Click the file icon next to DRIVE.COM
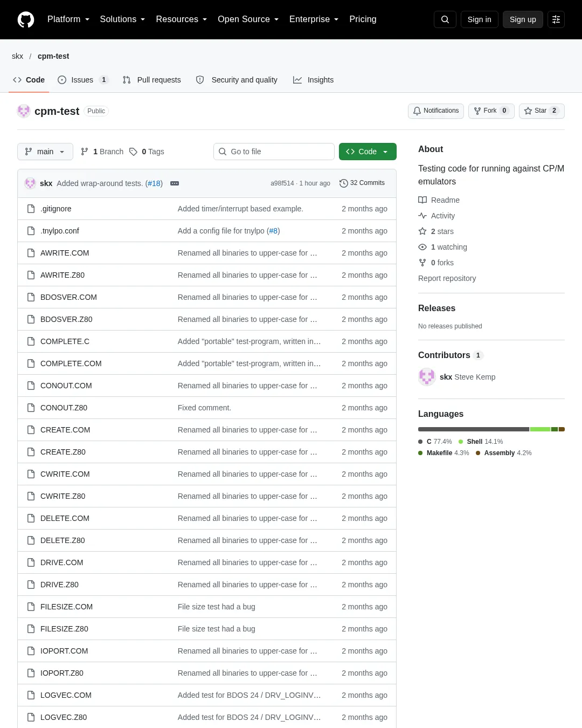Image resolution: width=582 pixels, height=728 pixels. [31, 562]
